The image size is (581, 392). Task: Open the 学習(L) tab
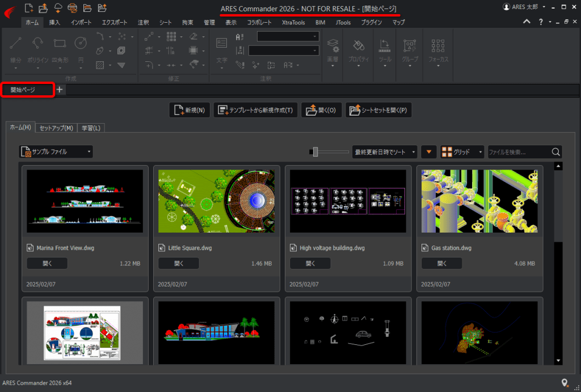tap(90, 128)
